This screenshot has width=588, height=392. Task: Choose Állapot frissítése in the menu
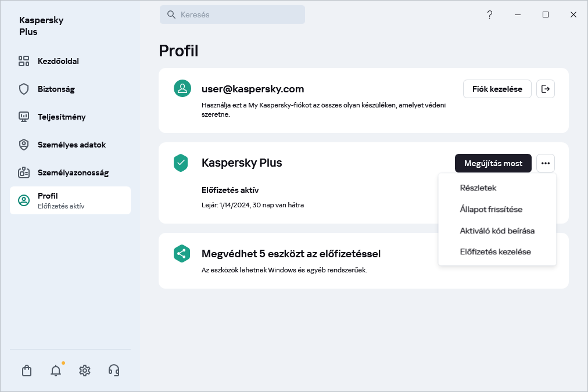pyautogui.click(x=491, y=209)
